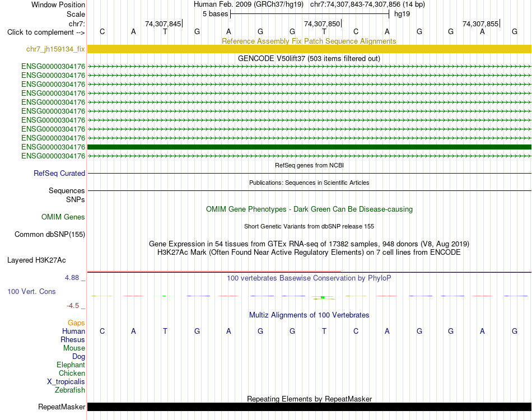Open the Layered H3K27Ac track label
This screenshot has height=420, width=532.
coord(36,260)
